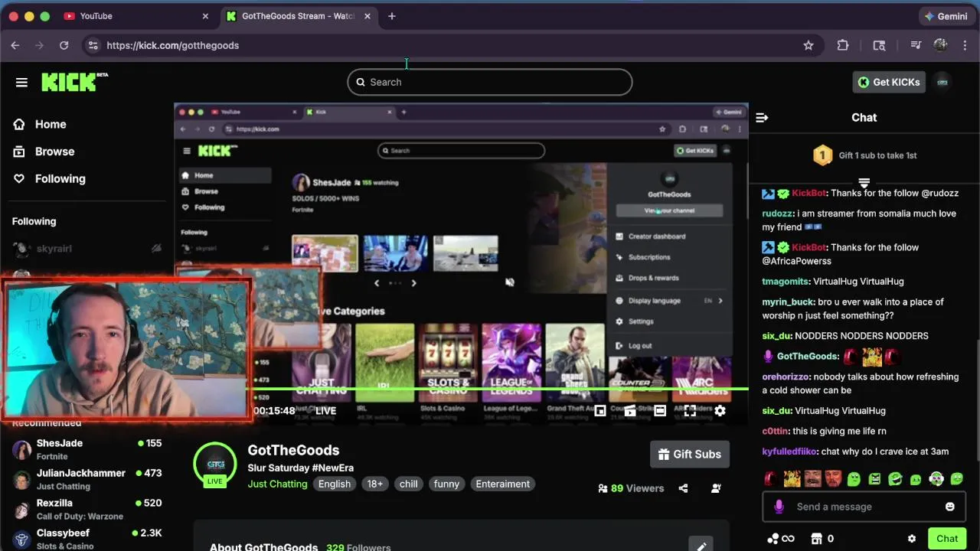The height and width of the screenshot is (551, 980).
Task: Click the channel points infinity icon
Action: (781, 539)
